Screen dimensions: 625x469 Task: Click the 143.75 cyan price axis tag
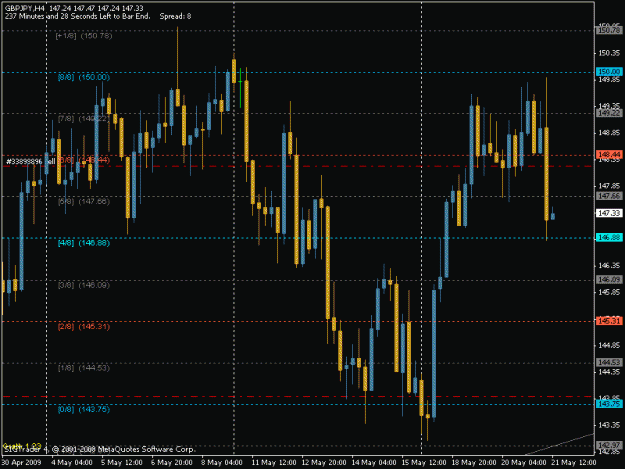pos(609,404)
